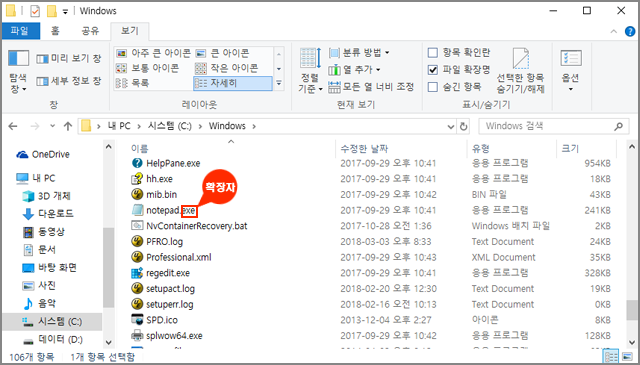Select 목록 list layout

tap(133, 83)
